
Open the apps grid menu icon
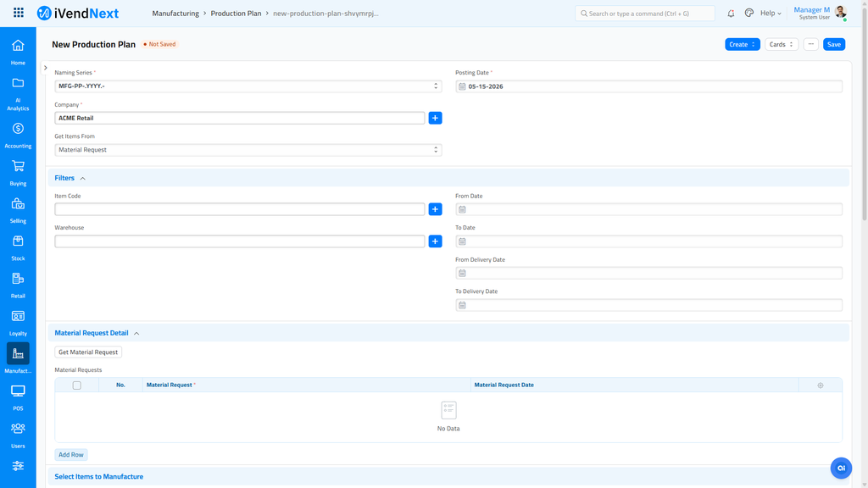click(x=19, y=13)
